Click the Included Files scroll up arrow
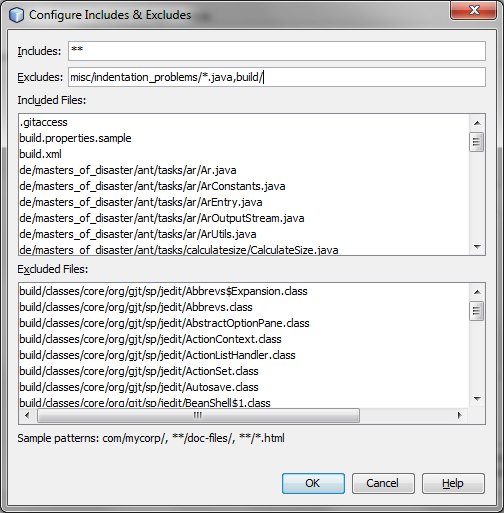504x513 pixels. (477, 123)
